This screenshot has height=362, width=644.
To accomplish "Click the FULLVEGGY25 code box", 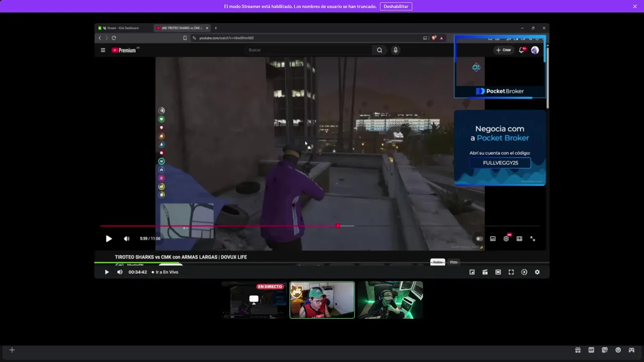I will 500,163.
